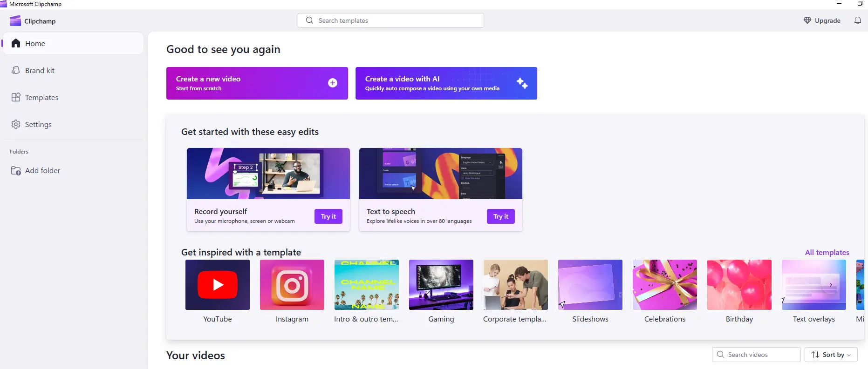Click Try it for Text to speech

(501, 216)
